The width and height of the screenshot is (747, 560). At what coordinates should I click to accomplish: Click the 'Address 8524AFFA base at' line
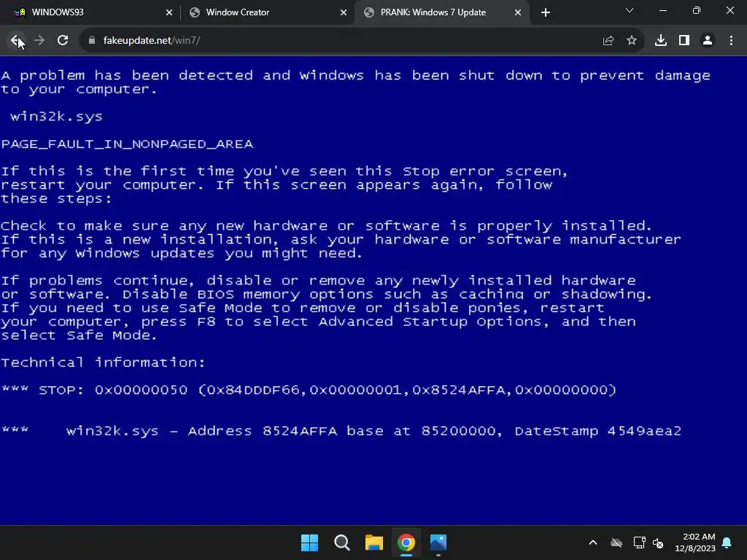341,431
